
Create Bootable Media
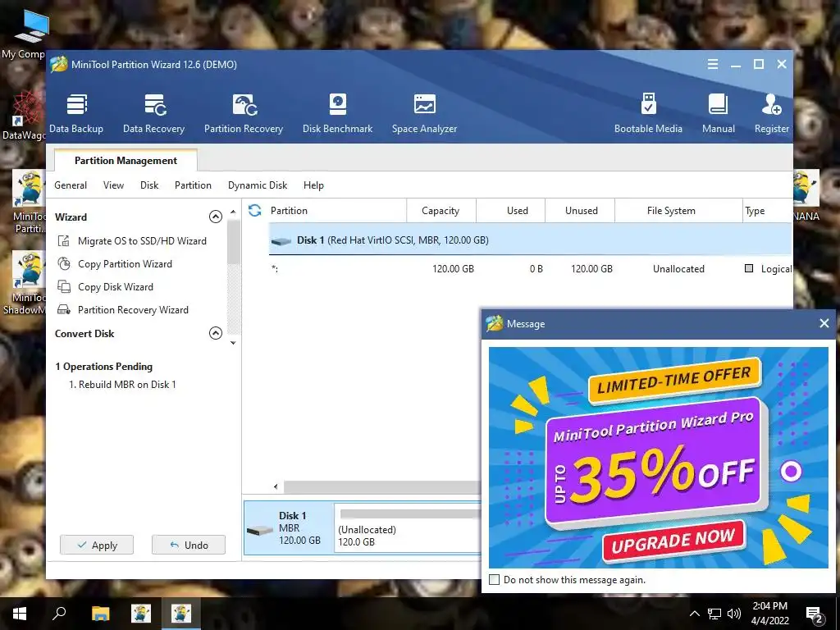click(x=648, y=113)
